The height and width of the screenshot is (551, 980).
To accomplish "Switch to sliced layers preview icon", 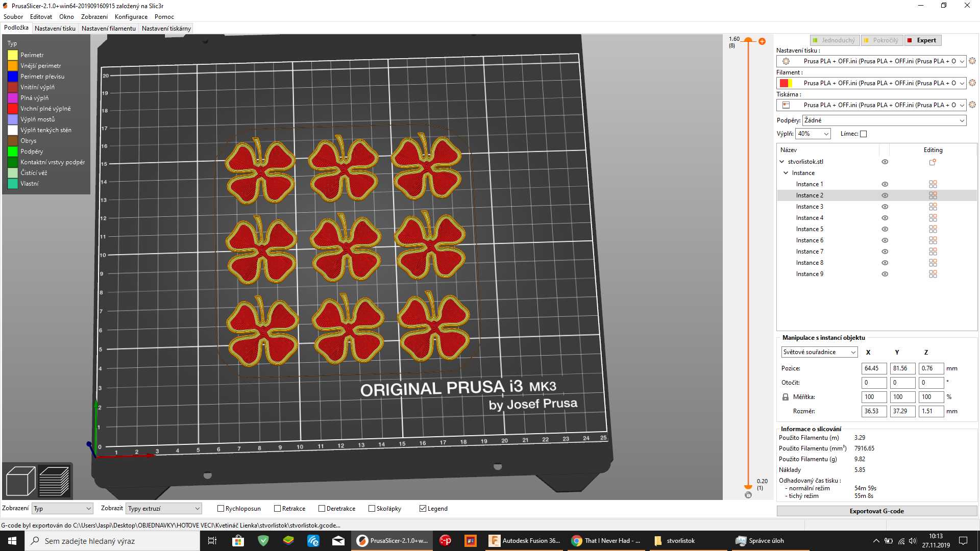I will tap(54, 481).
